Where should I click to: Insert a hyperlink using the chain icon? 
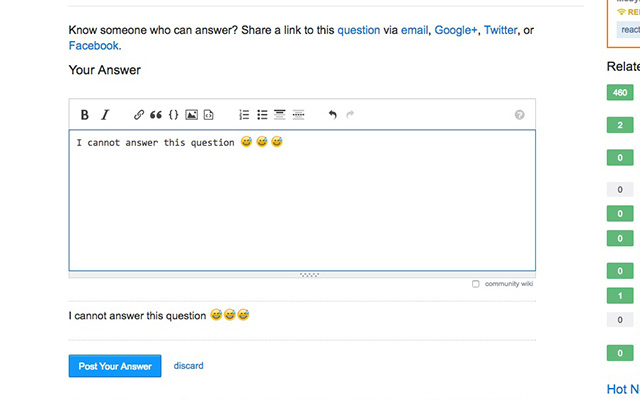[x=139, y=115]
